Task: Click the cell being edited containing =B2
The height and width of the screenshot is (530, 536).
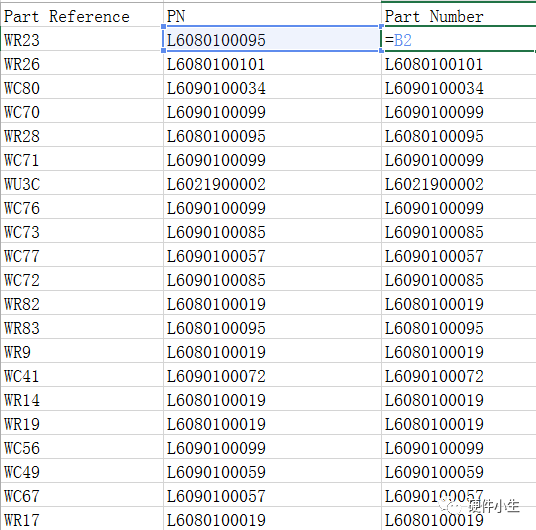Action: (x=458, y=39)
